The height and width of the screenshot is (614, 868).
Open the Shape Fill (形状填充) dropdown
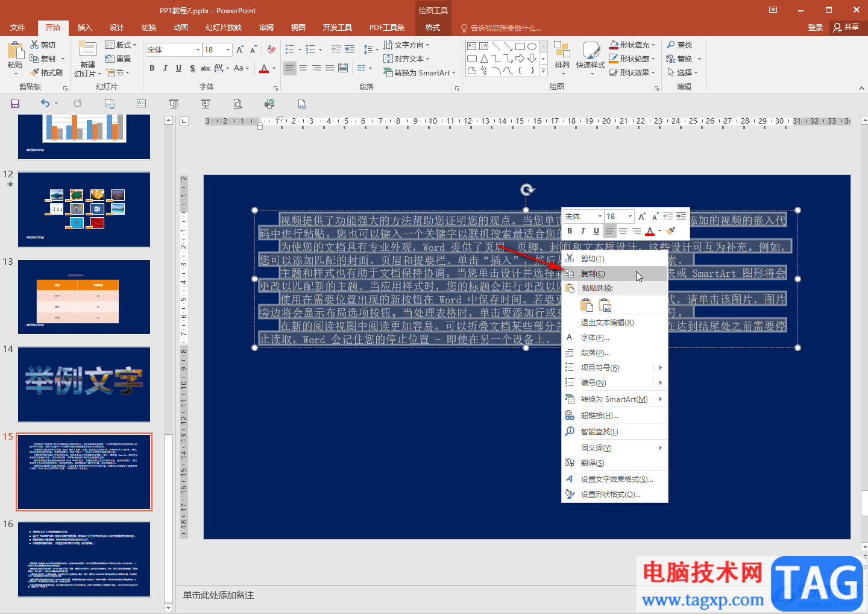pos(632,45)
